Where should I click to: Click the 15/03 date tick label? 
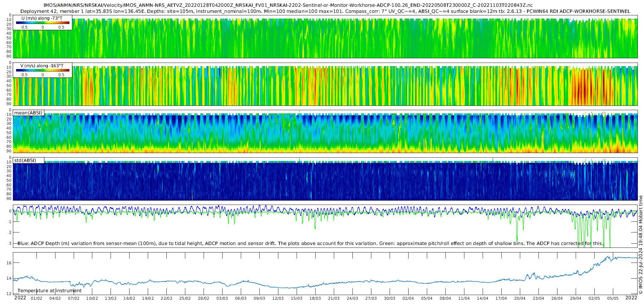[x=297, y=298]
